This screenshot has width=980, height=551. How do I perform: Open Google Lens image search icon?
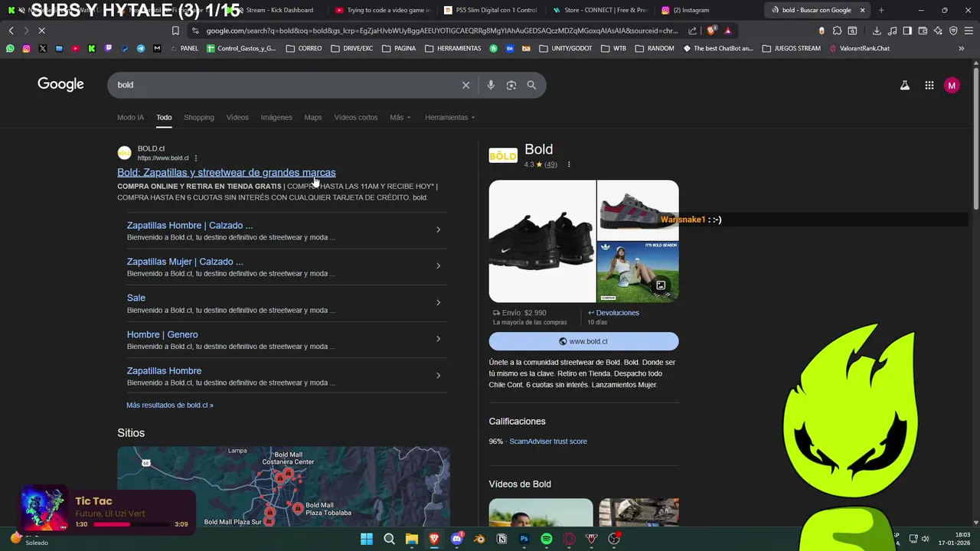tap(511, 85)
